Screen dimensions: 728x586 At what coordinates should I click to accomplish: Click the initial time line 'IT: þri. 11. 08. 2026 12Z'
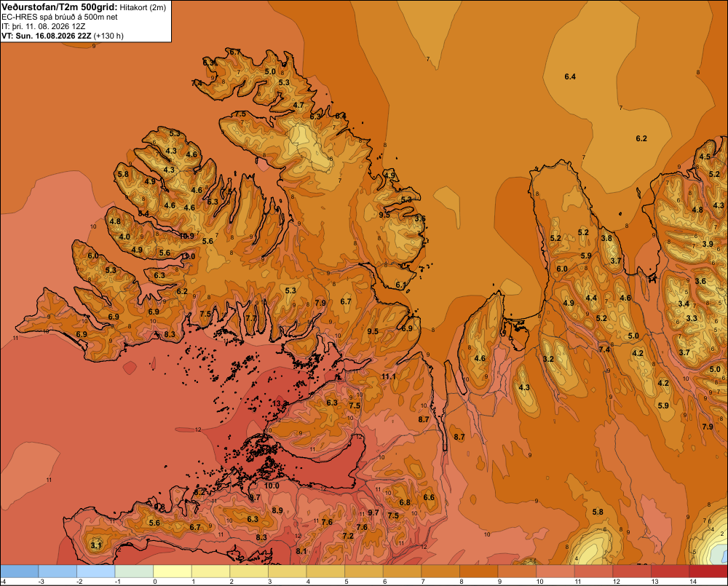coord(43,26)
